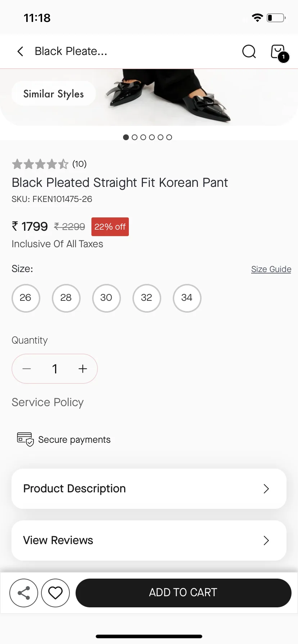
Task: Pick size 32
Action: click(x=146, y=298)
